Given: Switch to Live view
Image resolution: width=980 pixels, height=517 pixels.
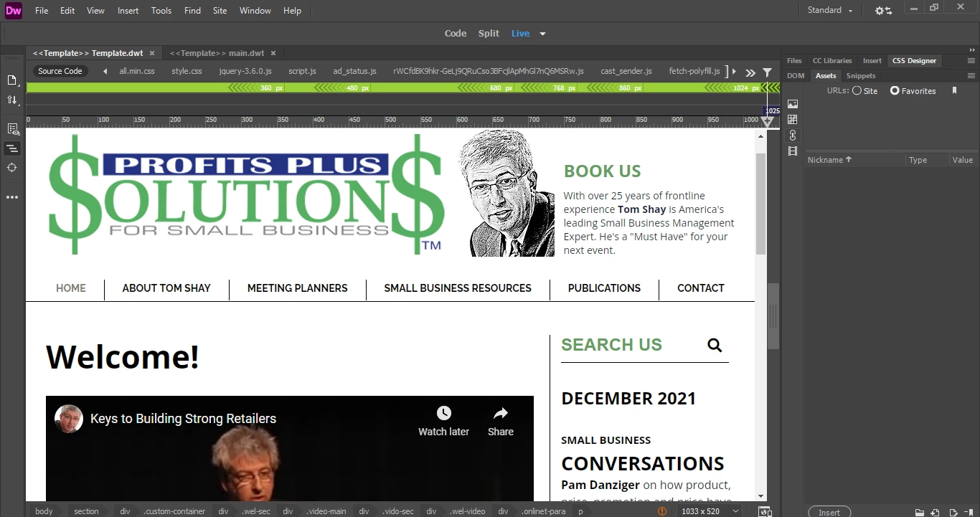Looking at the screenshot, I should (520, 34).
